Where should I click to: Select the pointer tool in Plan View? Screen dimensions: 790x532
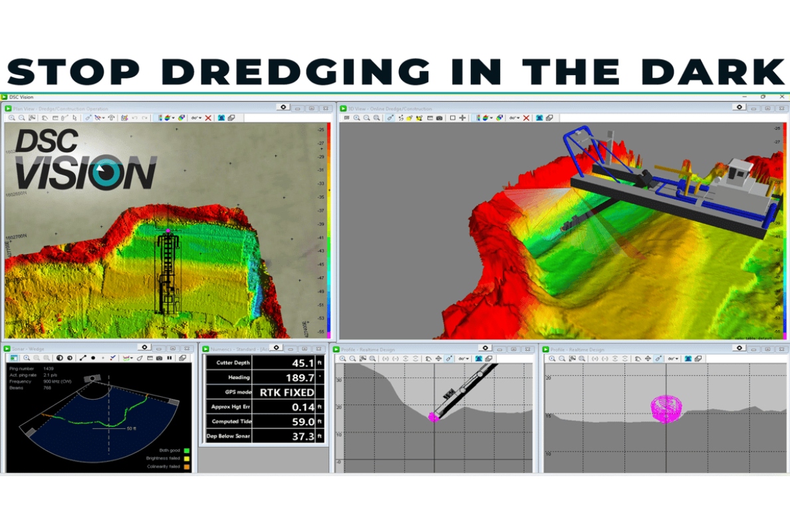click(x=74, y=118)
